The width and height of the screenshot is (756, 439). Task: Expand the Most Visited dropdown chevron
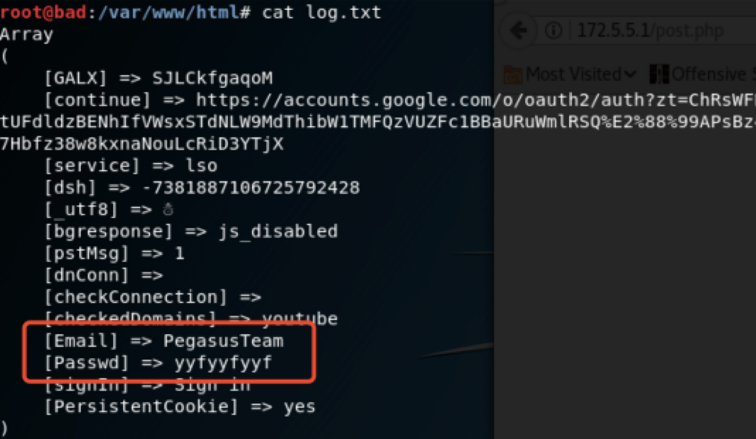coord(630,74)
